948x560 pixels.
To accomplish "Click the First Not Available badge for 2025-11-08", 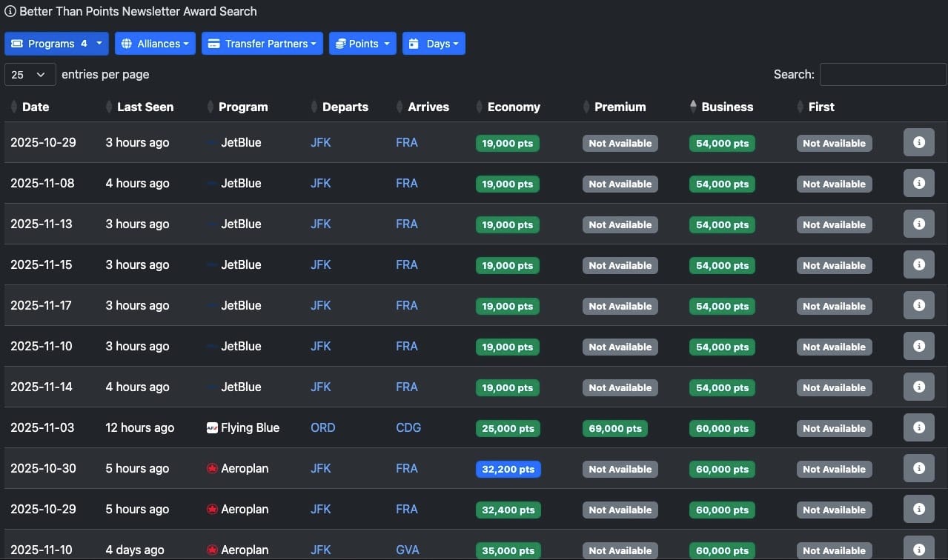I will pos(834,184).
